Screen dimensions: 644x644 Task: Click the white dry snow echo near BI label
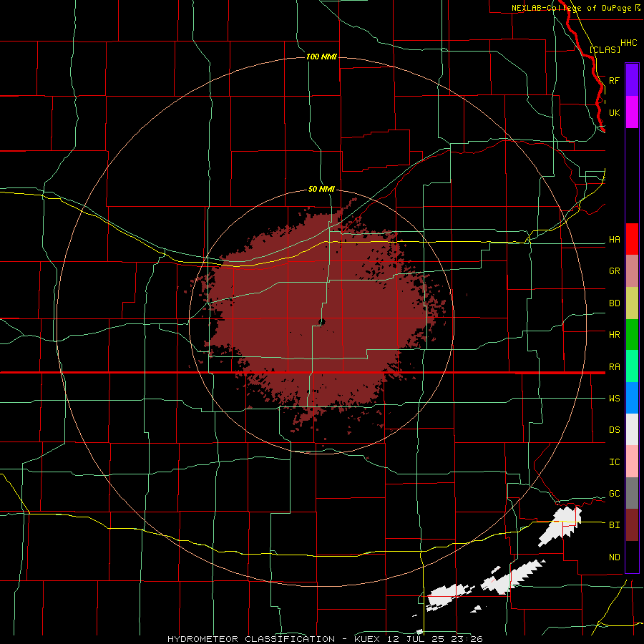pyautogui.click(x=560, y=526)
